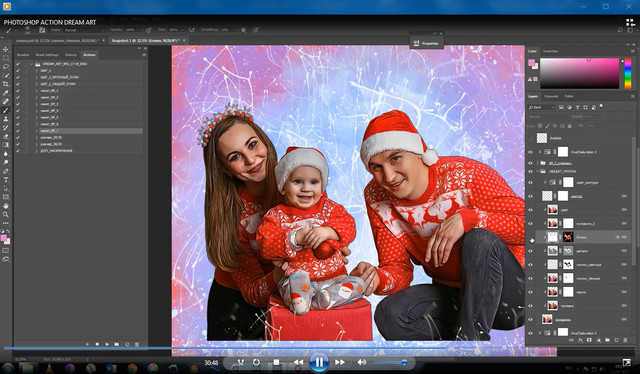
Task: Toggle the checkmark for DREAM_ART action set
Action: (18, 64)
